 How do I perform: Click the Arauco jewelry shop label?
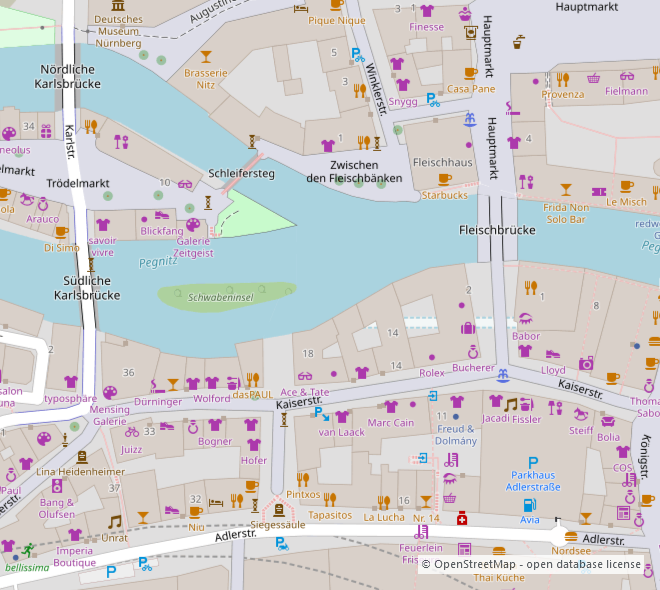pos(43,219)
